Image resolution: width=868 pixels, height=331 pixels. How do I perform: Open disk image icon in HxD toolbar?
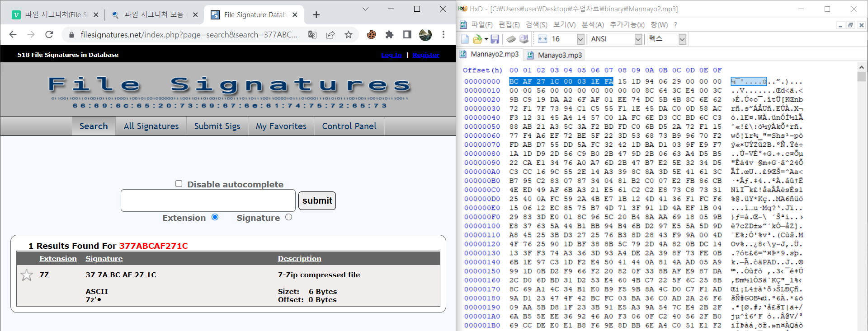(524, 39)
